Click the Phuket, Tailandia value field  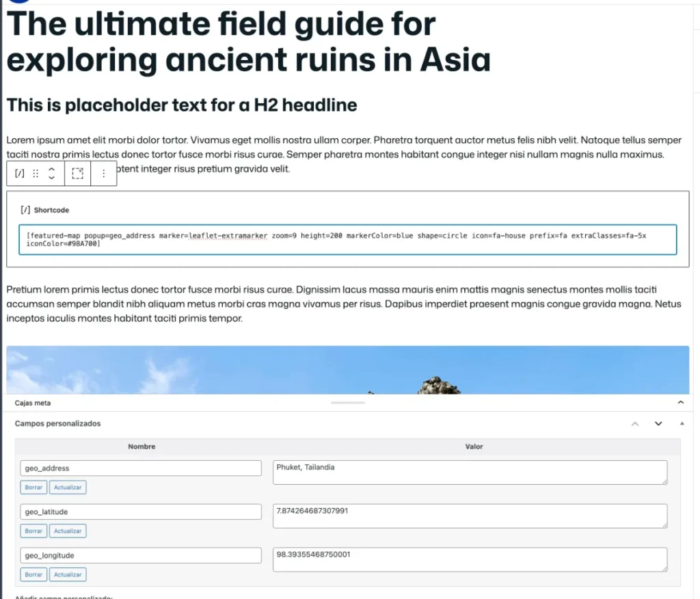470,472
